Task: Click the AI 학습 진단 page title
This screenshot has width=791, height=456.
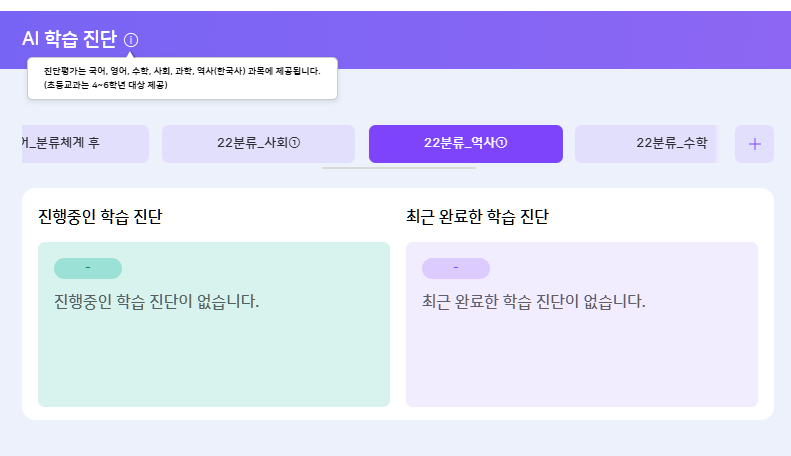Action: (x=69, y=40)
